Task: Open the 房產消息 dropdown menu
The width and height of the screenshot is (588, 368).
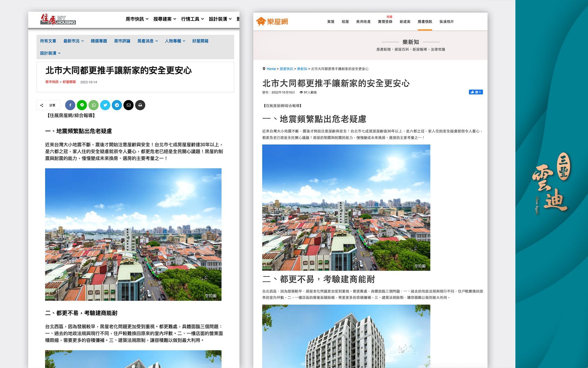Action: coord(147,41)
